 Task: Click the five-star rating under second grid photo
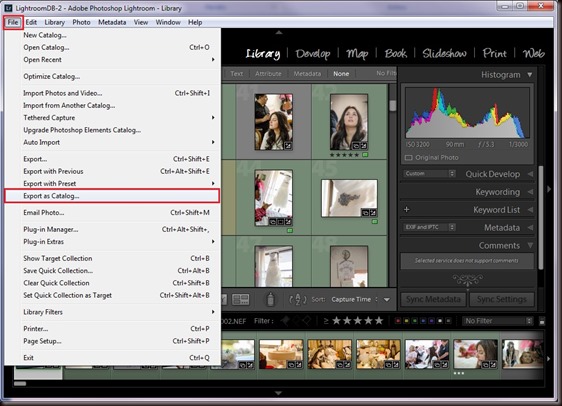pyautogui.click(x=344, y=155)
